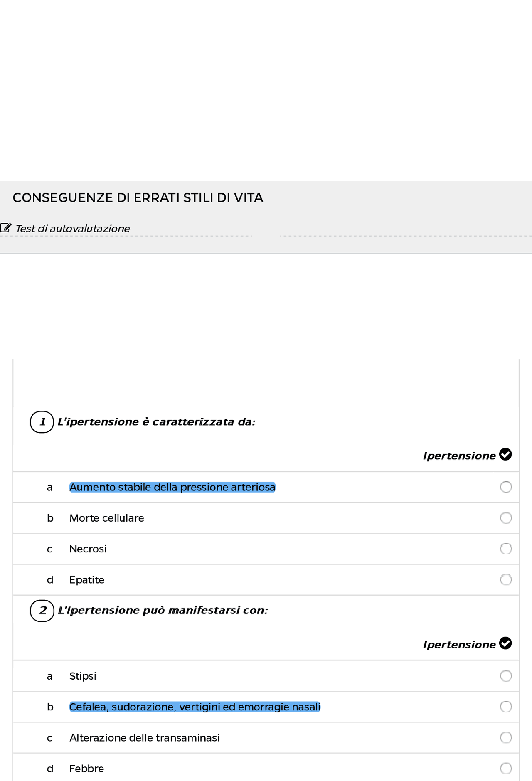
Task: Click question text L'ipertensione è caratterizzata da
Action: pos(157,421)
